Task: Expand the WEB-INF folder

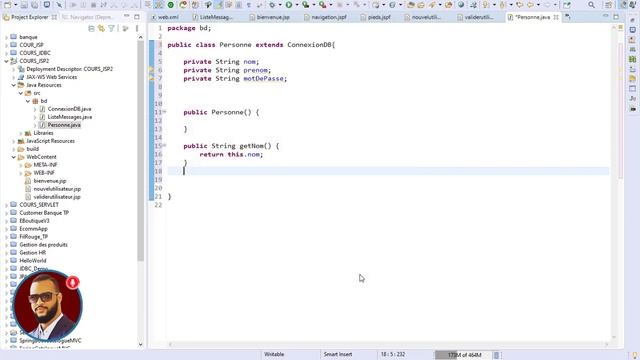Action: (x=20, y=173)
